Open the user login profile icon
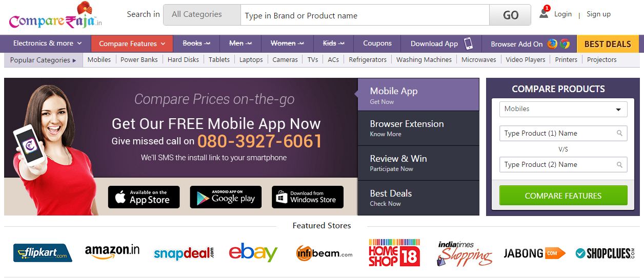 pyautogui.click(x=544, y=13)
